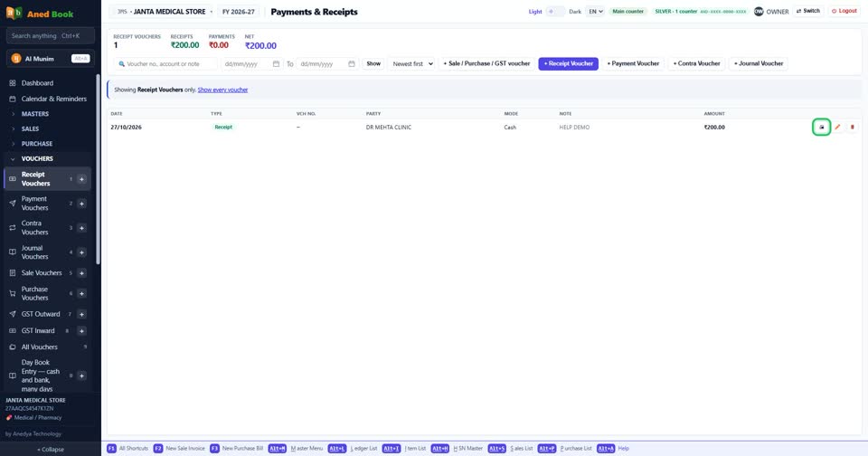
Task: Click the + Journal Voucher button
Action: click(x=759, y=63)
